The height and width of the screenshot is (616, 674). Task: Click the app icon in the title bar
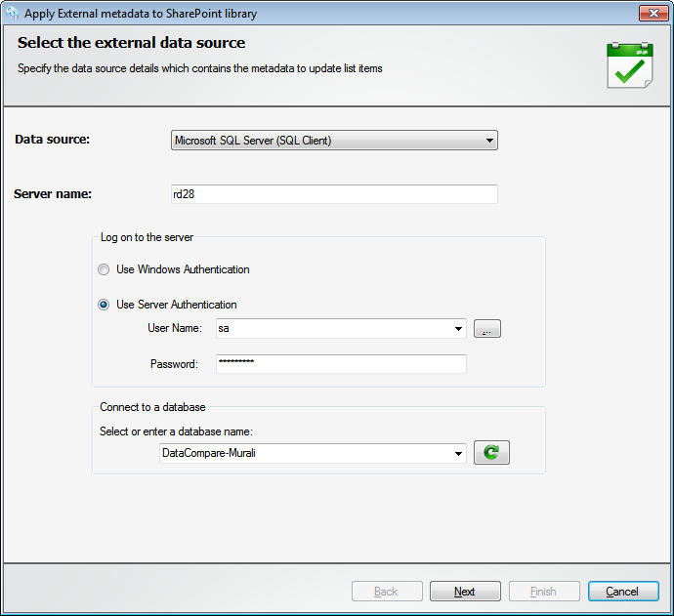12,14
